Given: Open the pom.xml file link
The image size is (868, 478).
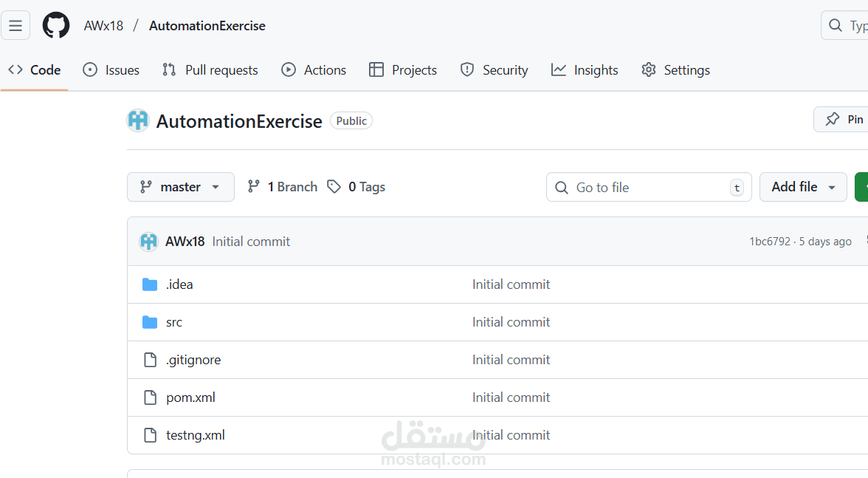Looking at the screenshot, I should (x=190, y=397).
